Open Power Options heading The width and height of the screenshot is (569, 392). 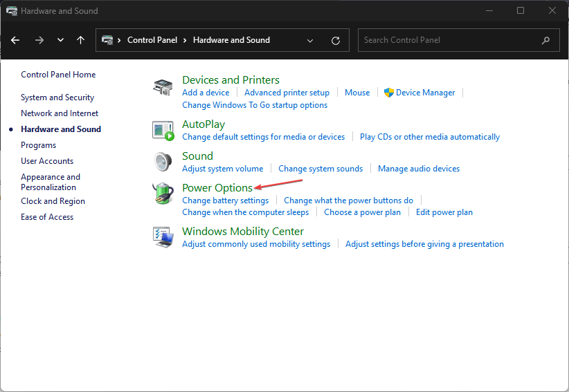click(217, 188)
